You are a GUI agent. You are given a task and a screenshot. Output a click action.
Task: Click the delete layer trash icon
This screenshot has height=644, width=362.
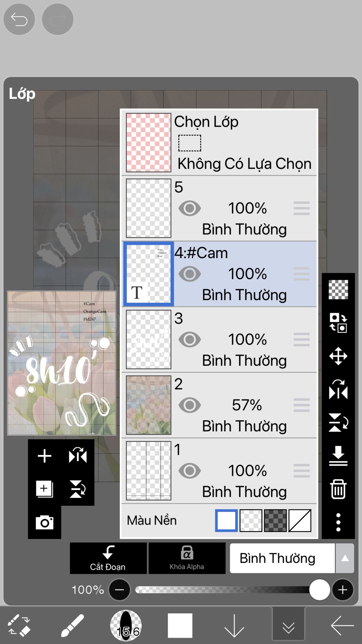pyautogui.click(x=338, y=489)
